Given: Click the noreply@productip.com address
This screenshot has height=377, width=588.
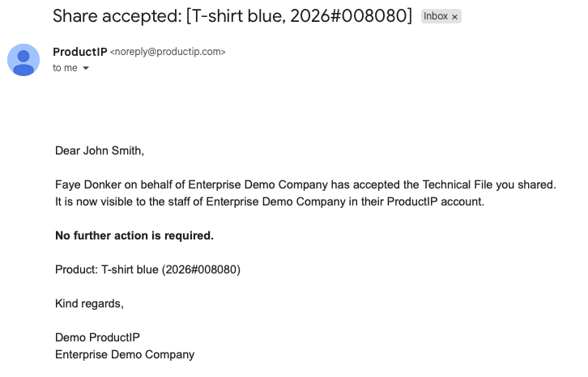Looking at the screenshot, I should pos(168,52).
